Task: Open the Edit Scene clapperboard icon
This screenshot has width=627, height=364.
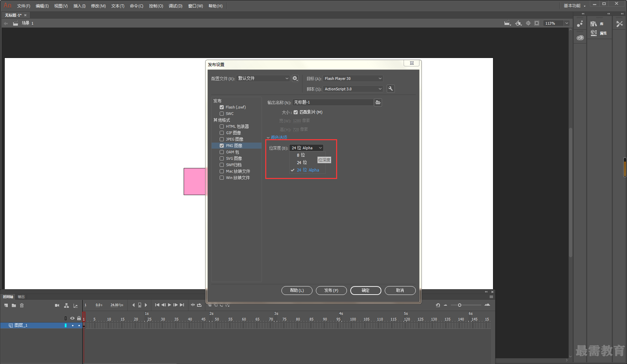Action: (508, 23)
